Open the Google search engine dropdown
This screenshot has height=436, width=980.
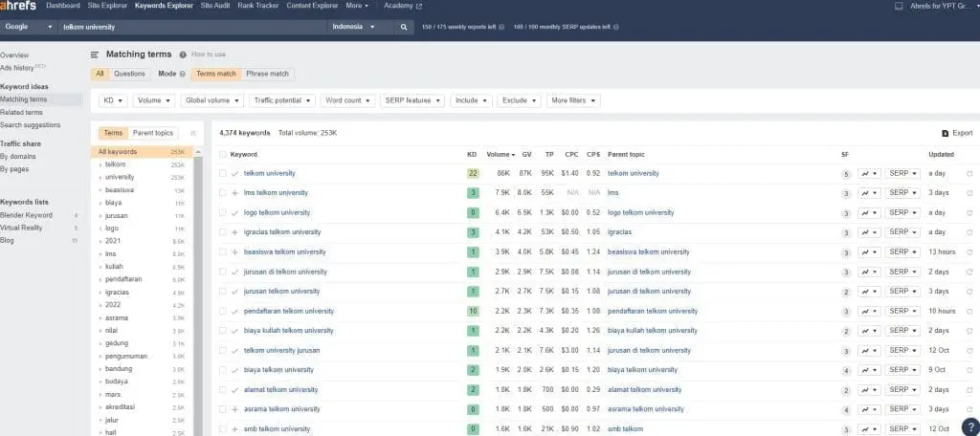[x=29, y=27]
